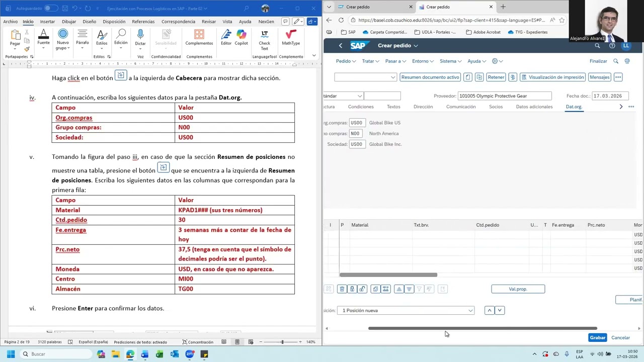Click the Word zoom slider in status bar
The image size is (644, 362).
(x=282, y=342)
